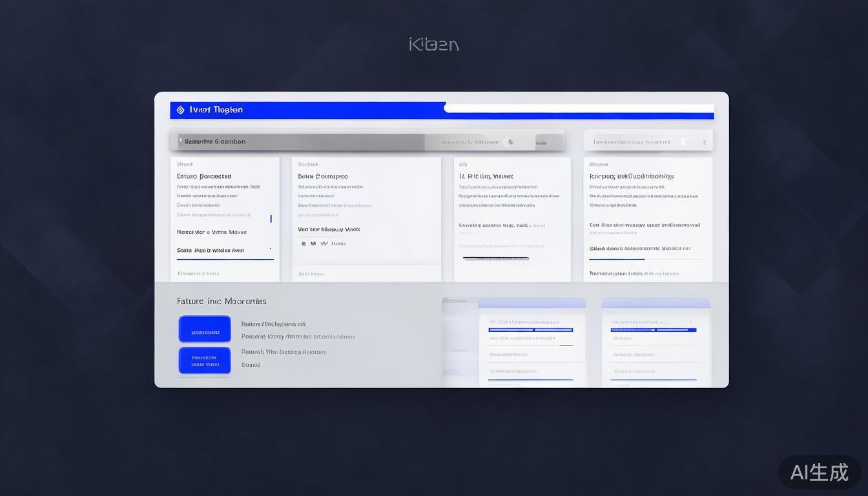Select the underlined tab in the fourth card

[616, 249]
